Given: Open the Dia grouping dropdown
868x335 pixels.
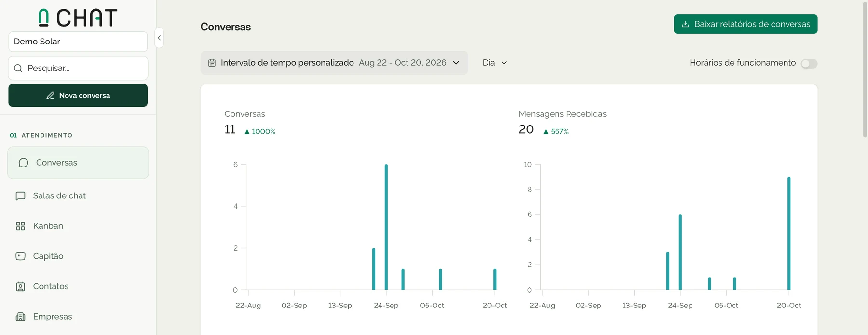Looking at the screenshot, I should 495,63.
